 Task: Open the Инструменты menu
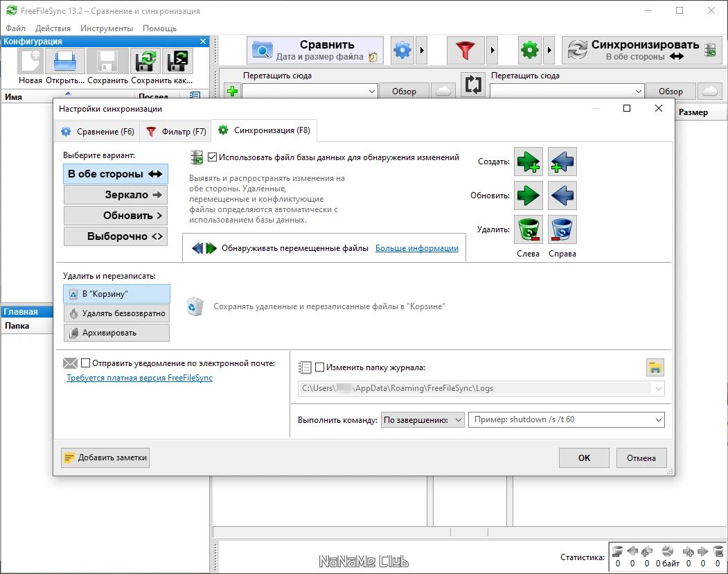click(x=106, y=28)
